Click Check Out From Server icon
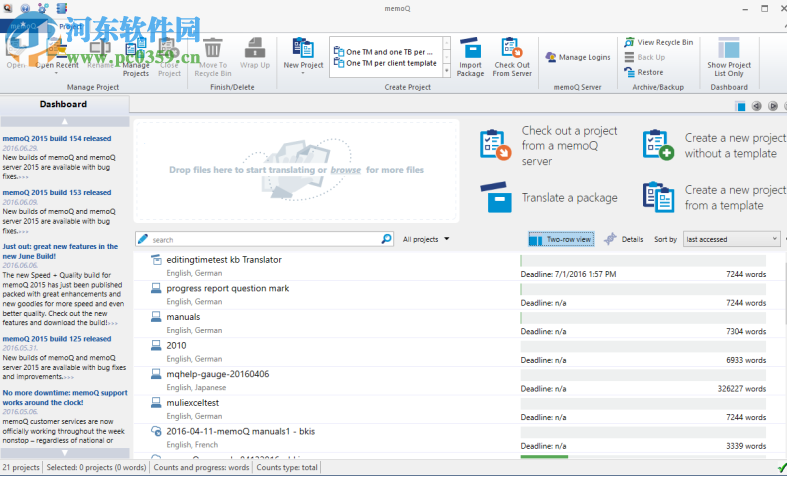Viewport: 787px width, 478px height. (x=511, y=48)
